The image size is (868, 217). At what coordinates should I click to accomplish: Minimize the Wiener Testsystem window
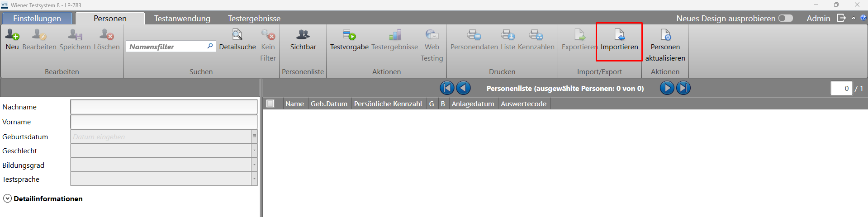(x=816, y=5)
